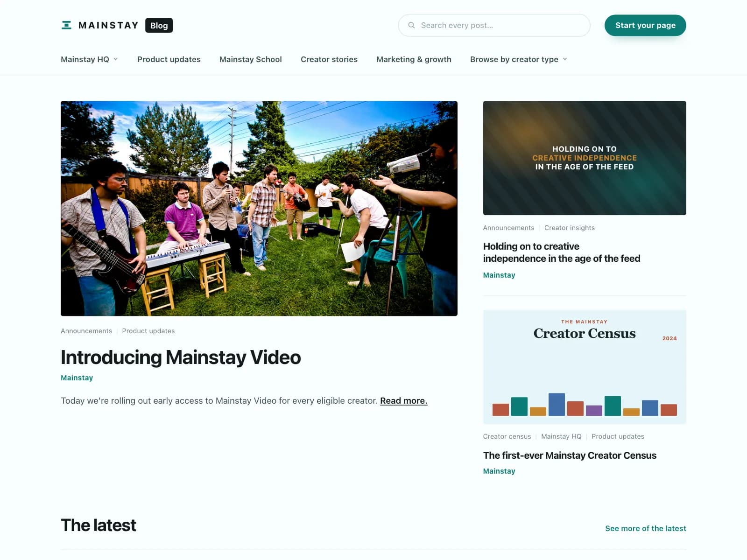Image resolution: width=747 pixels, height=560 pixels.
Task: Click the search magnifier icon
Action: click(411, 25)
